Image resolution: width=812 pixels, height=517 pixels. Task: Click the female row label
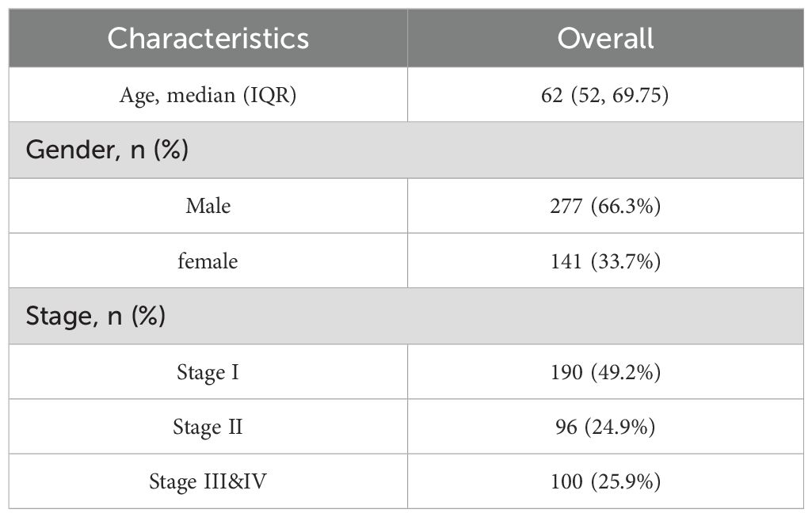coord(208,260)
